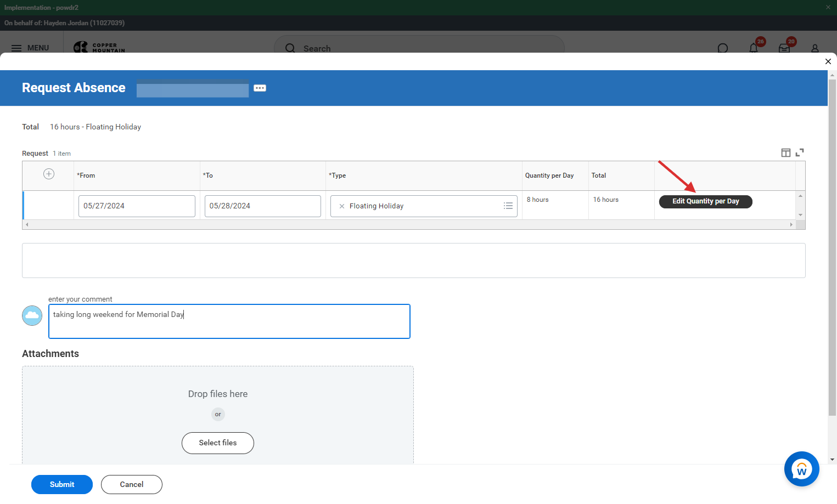
Task: Click the Attachments heading
Action: click(x=50, y=354)
